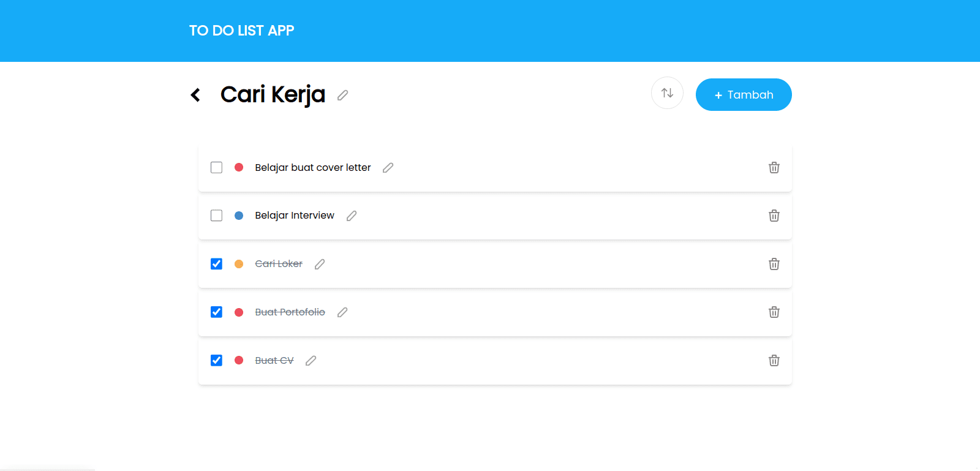Image resolution: width=980 pixels, height=471 pixels.
Task: Edit the Belajar buat cover letter item
Action: (x=388, y=168)
